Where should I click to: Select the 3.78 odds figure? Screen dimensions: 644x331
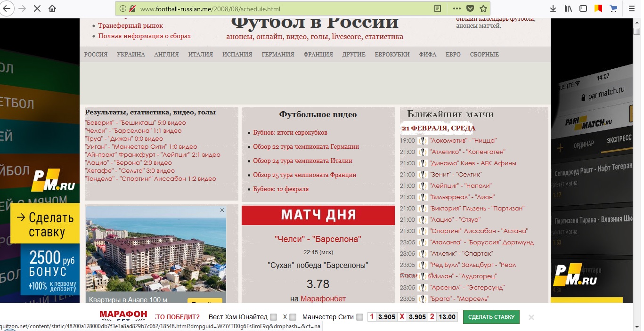pos(318,284)
